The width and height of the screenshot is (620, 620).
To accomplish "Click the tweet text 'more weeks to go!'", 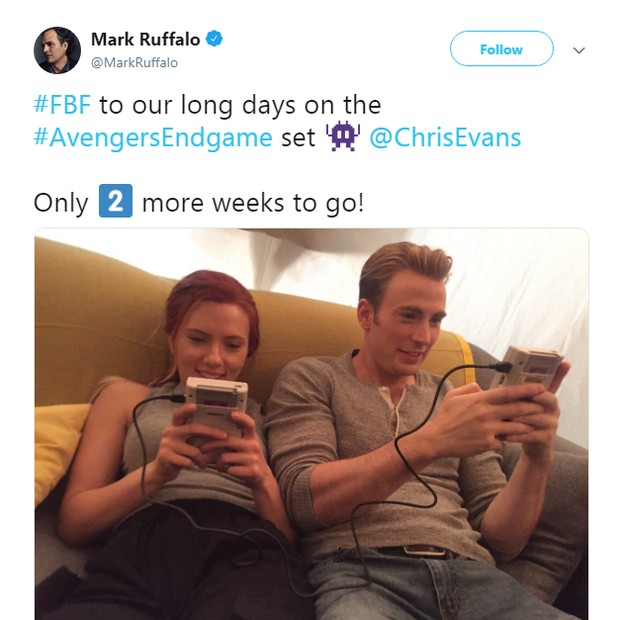I will (x=253, y=203).
